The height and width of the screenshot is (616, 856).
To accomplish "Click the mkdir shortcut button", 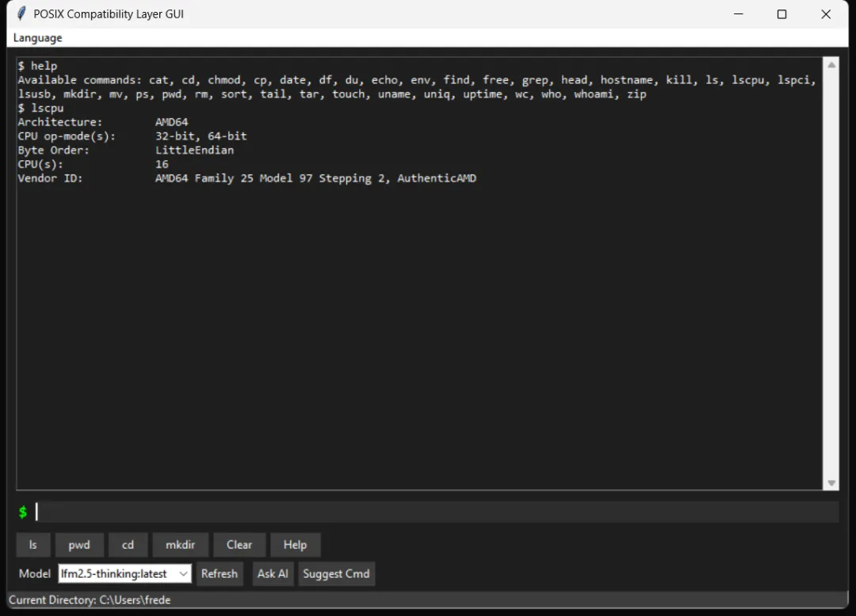I will [x=180, y=545].
